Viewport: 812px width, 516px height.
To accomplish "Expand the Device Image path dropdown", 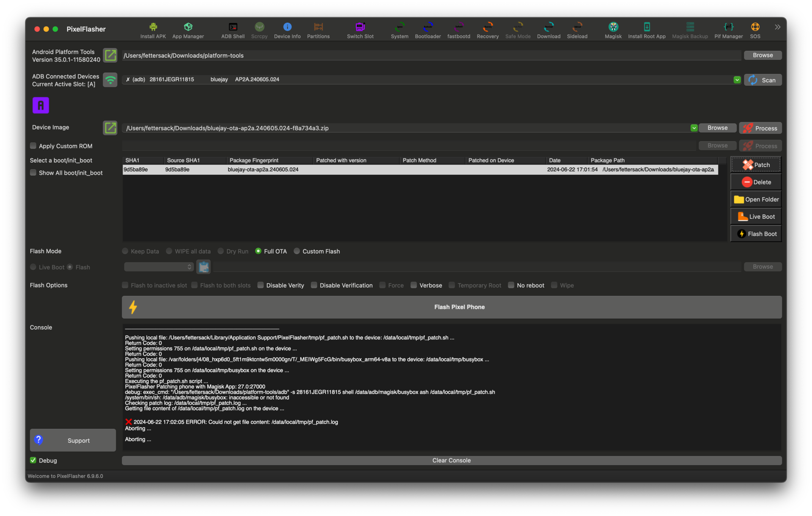I will [x=694, y=128].
